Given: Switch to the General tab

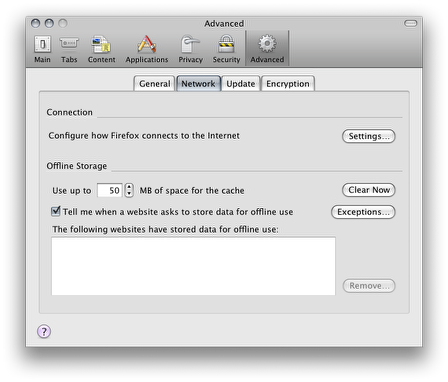Looking at the screenshot, I should (154, 83).
